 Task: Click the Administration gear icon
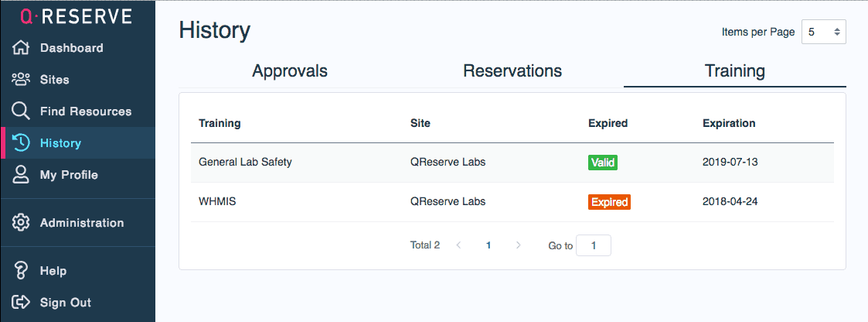[x=21, y=223]
